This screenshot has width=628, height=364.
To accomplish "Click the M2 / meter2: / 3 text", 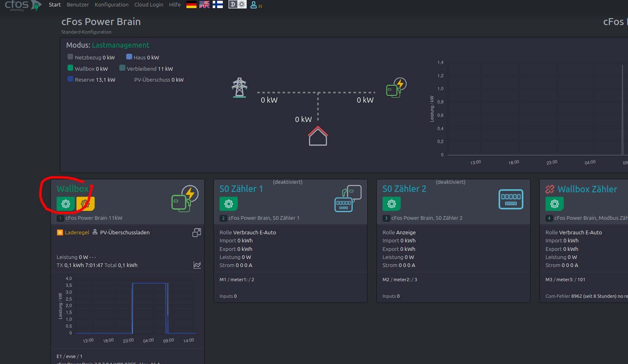I will (400, 280).
